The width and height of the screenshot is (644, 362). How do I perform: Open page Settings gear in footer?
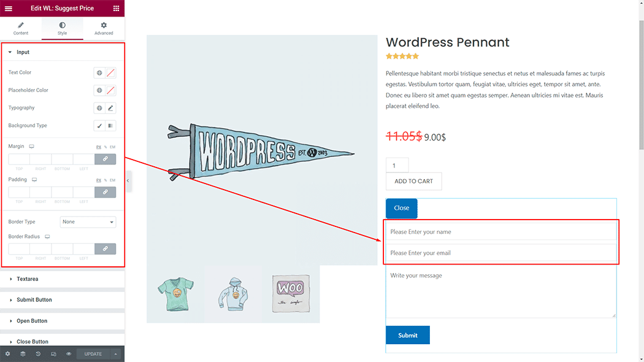click(x=7, y=354)
